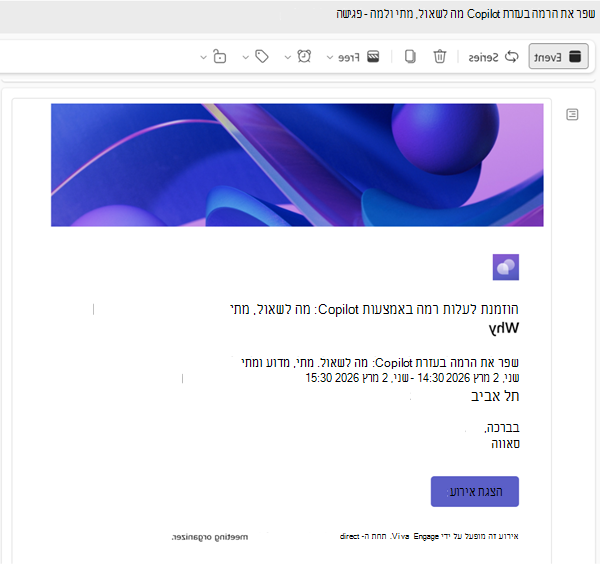Screen dimensions: 600x564
Task: Click the show-as status stripe icon
Action: click(x=373, y=57)
